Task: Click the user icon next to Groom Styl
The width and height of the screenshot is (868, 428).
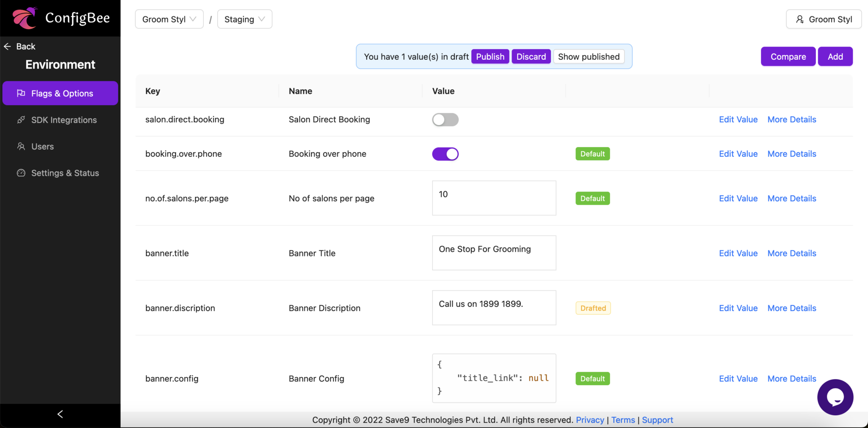Action: point(800,19)
